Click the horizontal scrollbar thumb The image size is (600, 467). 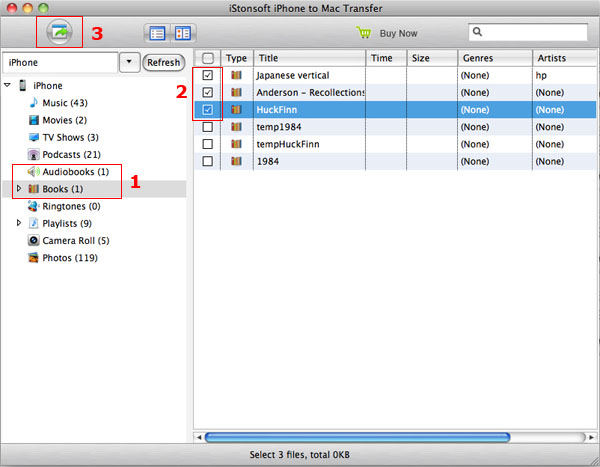pyautogui.click(x=357, y=437)
